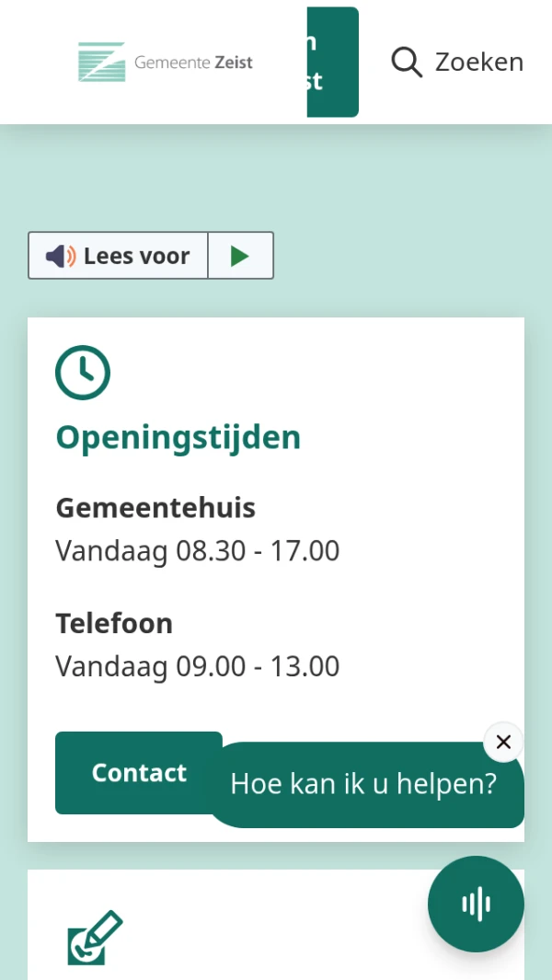Viewport: 552px width, 980px height.
Task: Activate the Lees voor read-aloud button
Action: coord(136,256)
